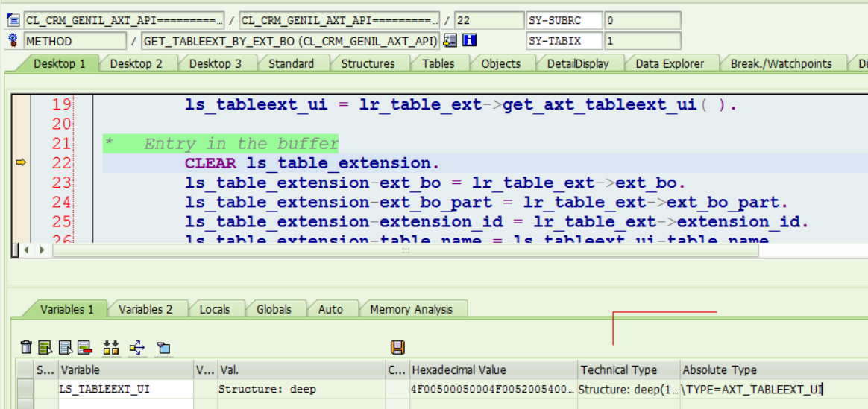Select the row header of the LS_TABLEEXT_UI row
The image size is (868, 409).
click(25, 389)
